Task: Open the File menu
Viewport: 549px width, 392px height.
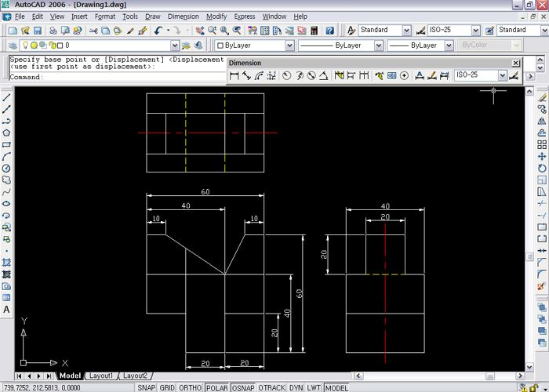Action: (x=20, y=16)
